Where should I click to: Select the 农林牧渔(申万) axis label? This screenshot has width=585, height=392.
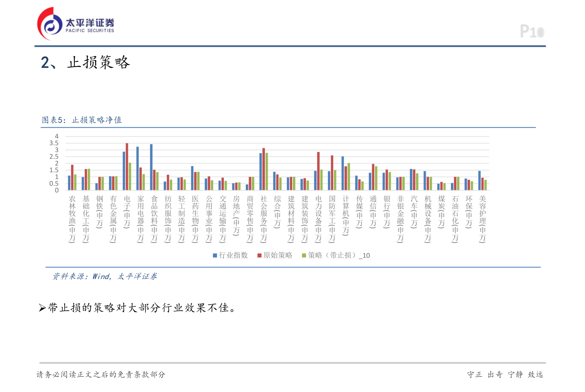[x=72, y=219]
